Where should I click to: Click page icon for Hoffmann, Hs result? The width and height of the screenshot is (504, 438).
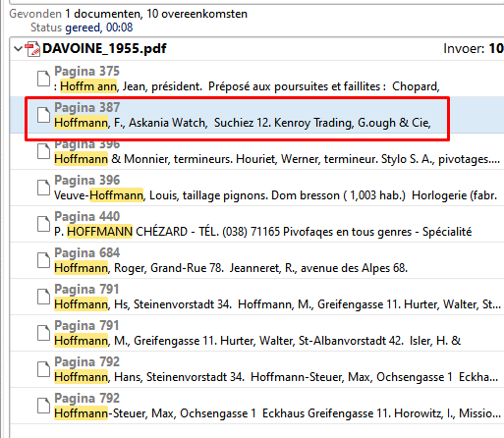(43, 297)
